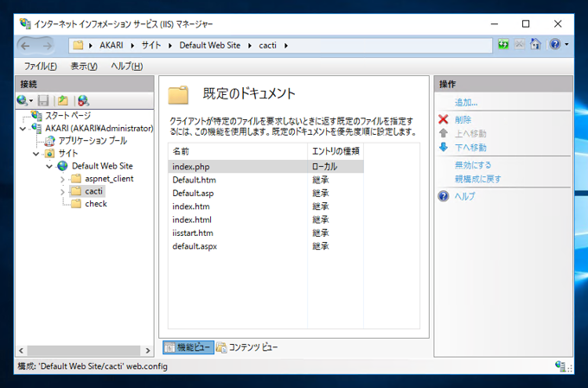Click the delete connection icon

[83, 100]
